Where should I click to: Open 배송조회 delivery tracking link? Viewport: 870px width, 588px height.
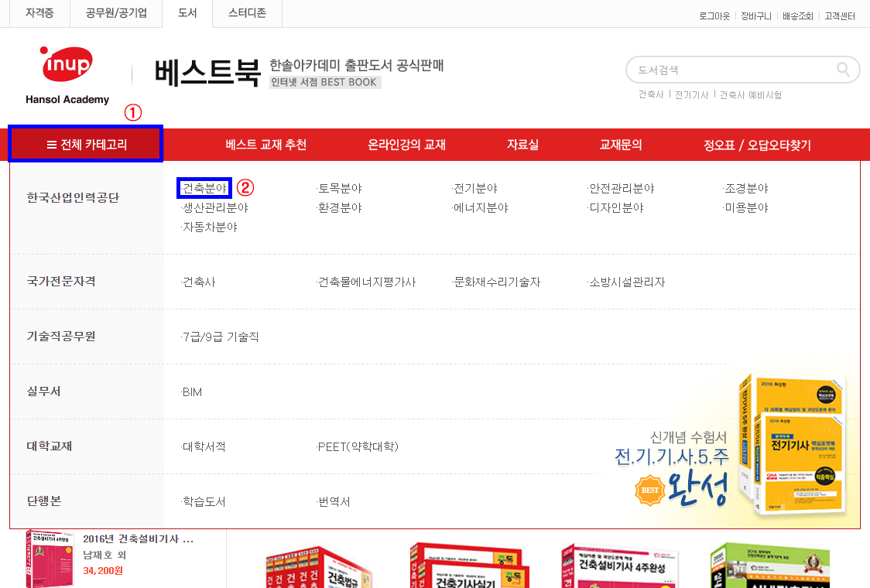[797, 17]
